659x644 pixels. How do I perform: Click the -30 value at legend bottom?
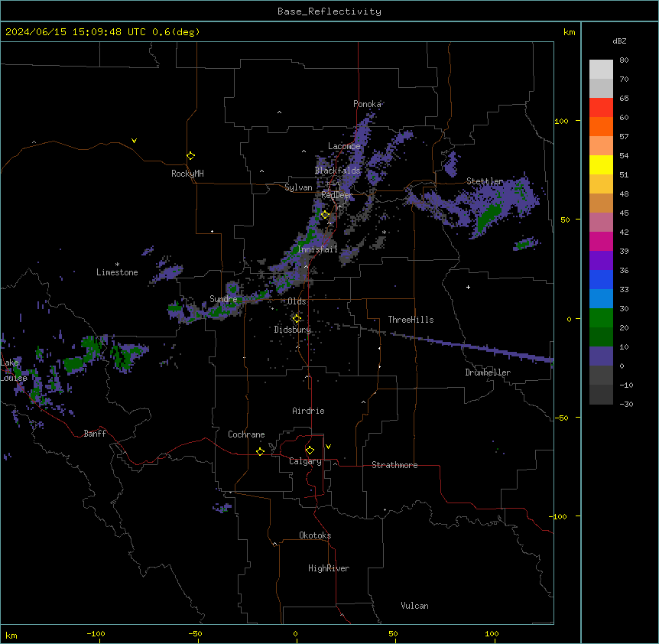click(626, 404)
